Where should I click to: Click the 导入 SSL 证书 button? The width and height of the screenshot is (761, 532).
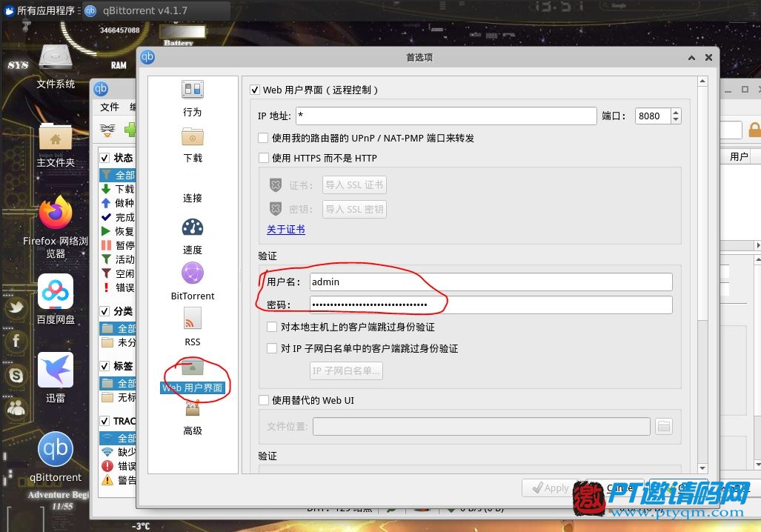[x=354, y=185]
